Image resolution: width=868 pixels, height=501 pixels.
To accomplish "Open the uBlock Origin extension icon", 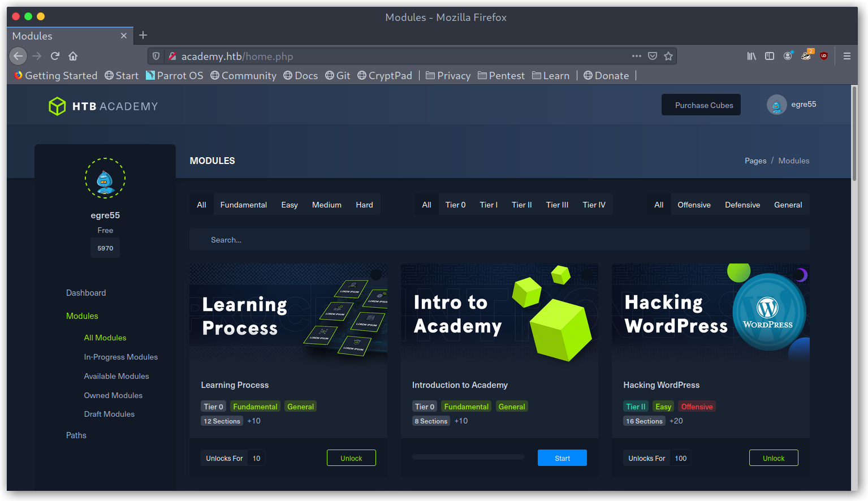I will [x=824, y=56].
